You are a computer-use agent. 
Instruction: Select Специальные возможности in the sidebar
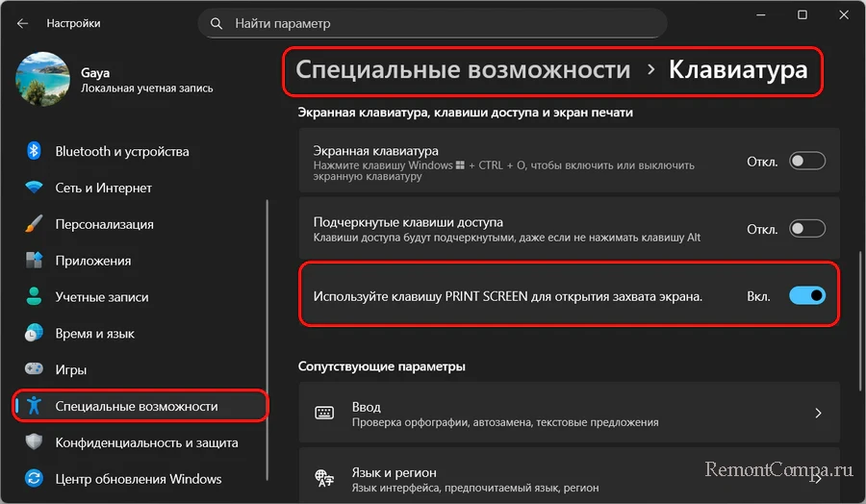136,407
